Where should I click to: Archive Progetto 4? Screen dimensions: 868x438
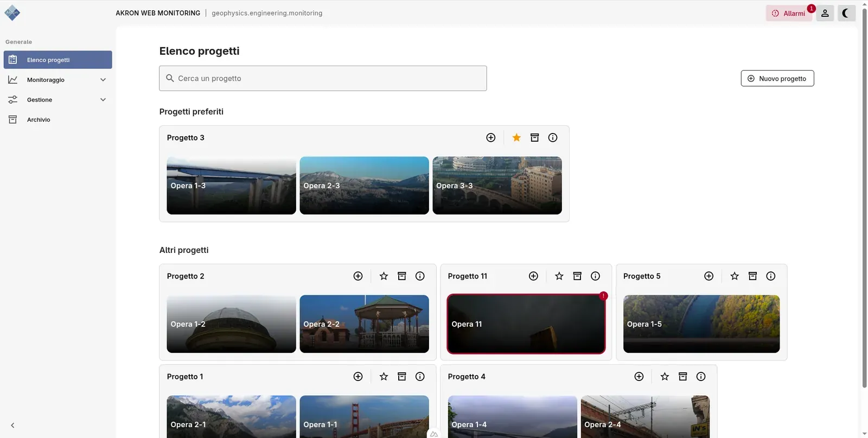click(x=683, y=377)
